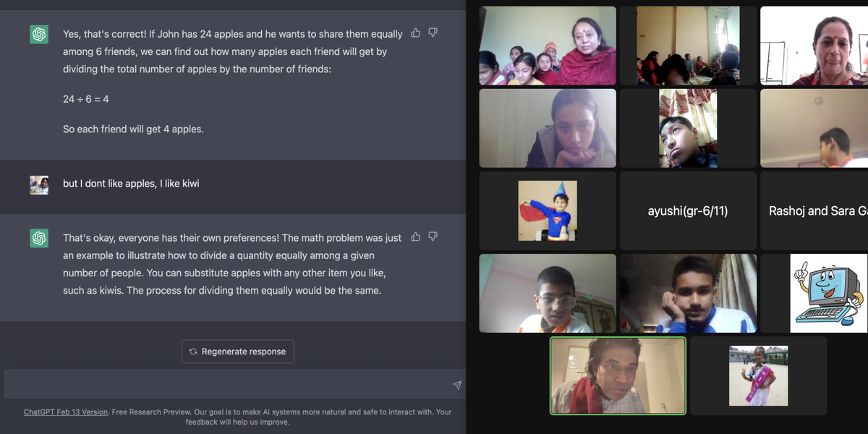Select the cartoon computer avatar tile

(814, 293)
